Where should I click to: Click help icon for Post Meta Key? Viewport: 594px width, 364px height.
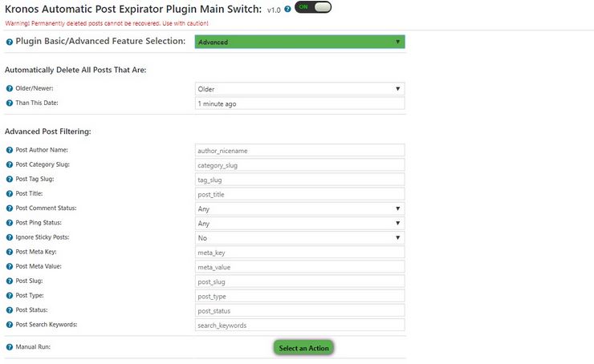tap(10, 252)
